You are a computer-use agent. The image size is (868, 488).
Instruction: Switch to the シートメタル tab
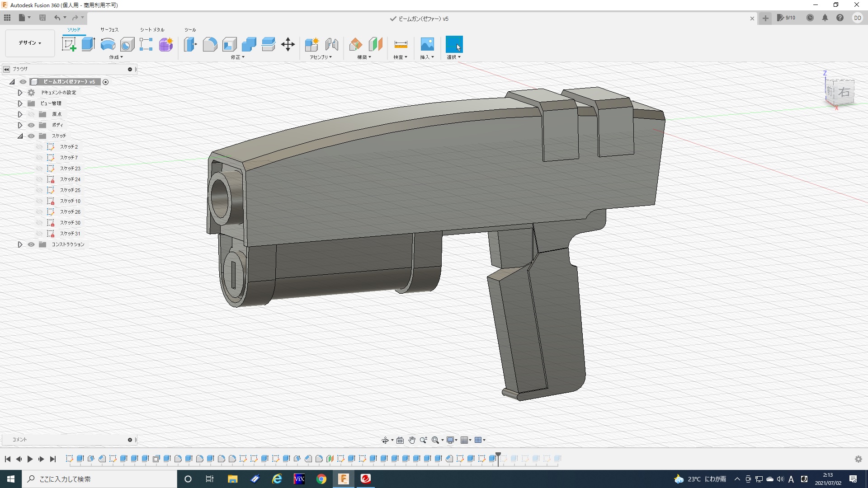152,30
